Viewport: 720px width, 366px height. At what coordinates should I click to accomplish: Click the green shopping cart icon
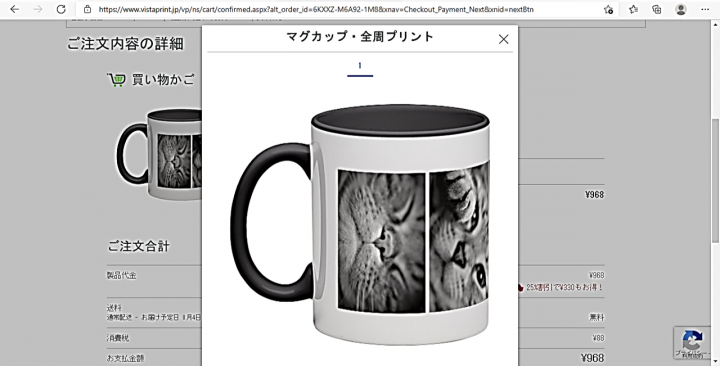[x=116, y=80]
